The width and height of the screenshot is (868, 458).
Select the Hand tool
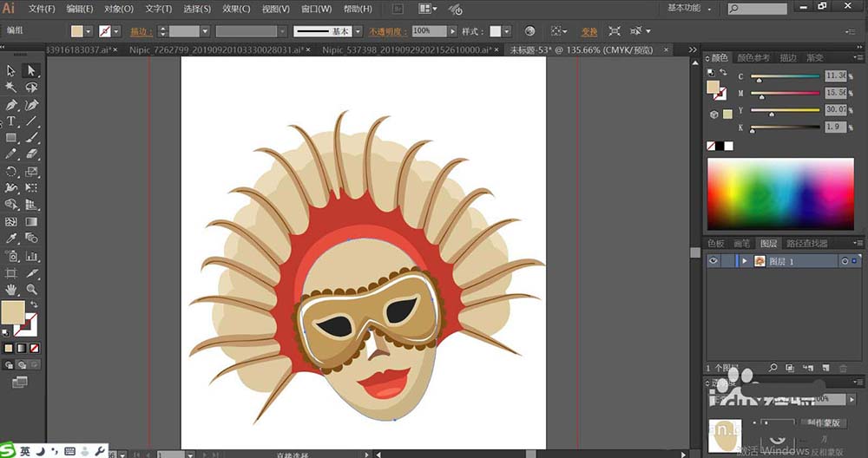[11, 289]
